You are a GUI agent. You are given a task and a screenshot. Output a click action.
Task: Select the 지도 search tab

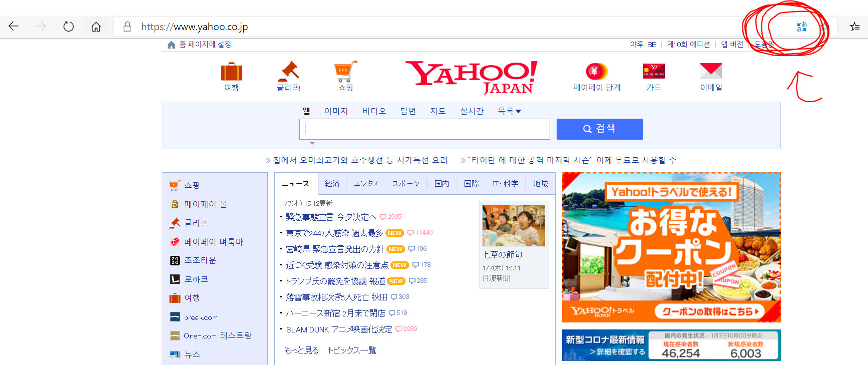(x=438, y=111)
